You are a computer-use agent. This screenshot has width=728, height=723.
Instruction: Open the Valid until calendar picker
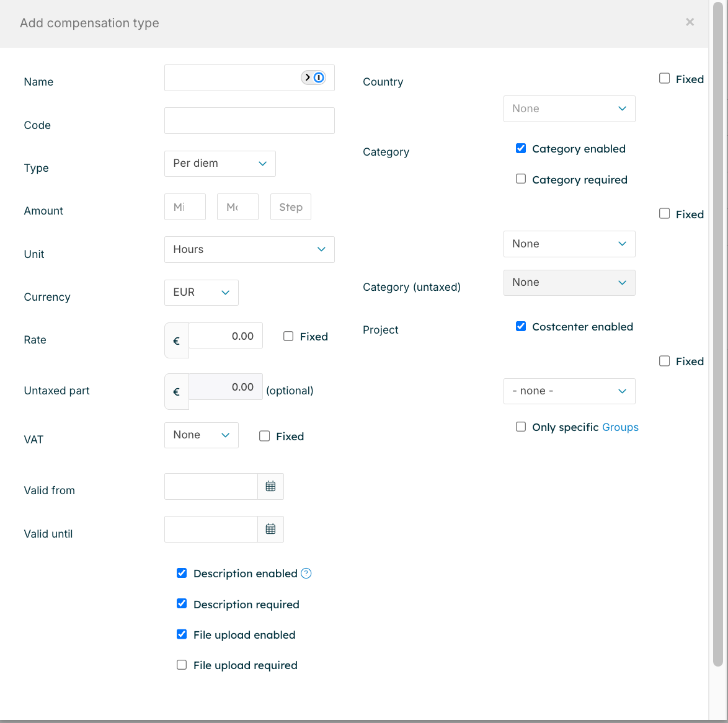(x=270, y=530)
